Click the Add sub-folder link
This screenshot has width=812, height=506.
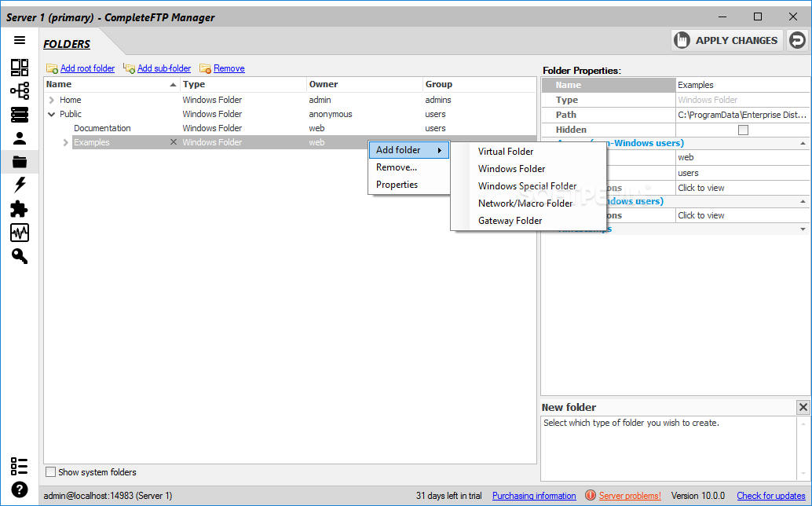point(164,68)
